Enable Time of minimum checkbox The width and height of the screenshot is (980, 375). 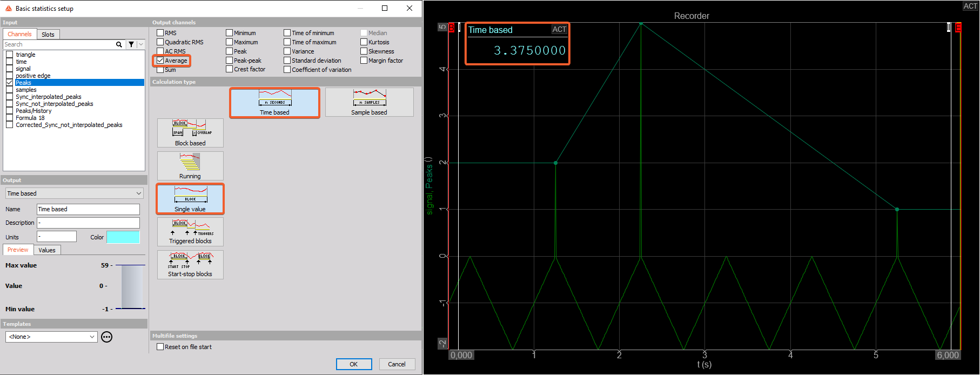(x=287, y=33)
